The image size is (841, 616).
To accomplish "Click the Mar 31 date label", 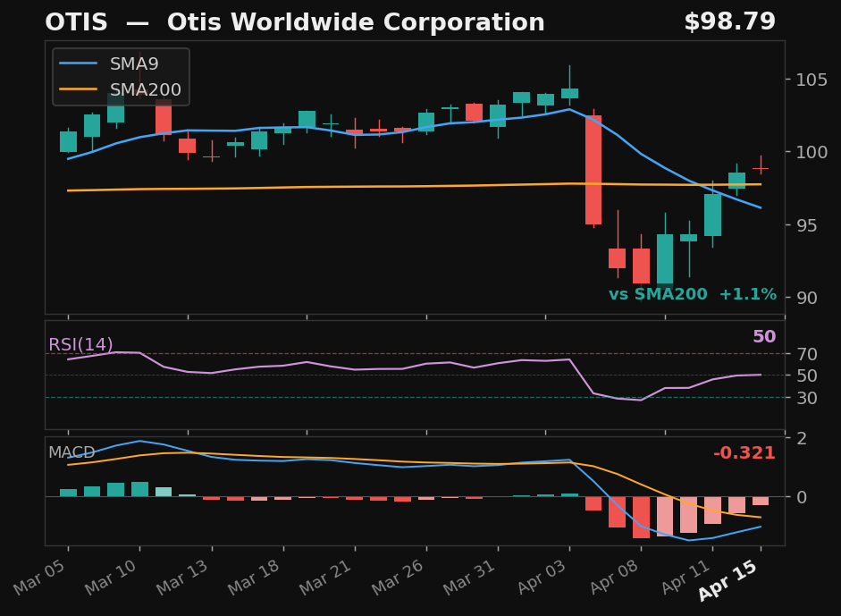I will (x=470, y=578).
